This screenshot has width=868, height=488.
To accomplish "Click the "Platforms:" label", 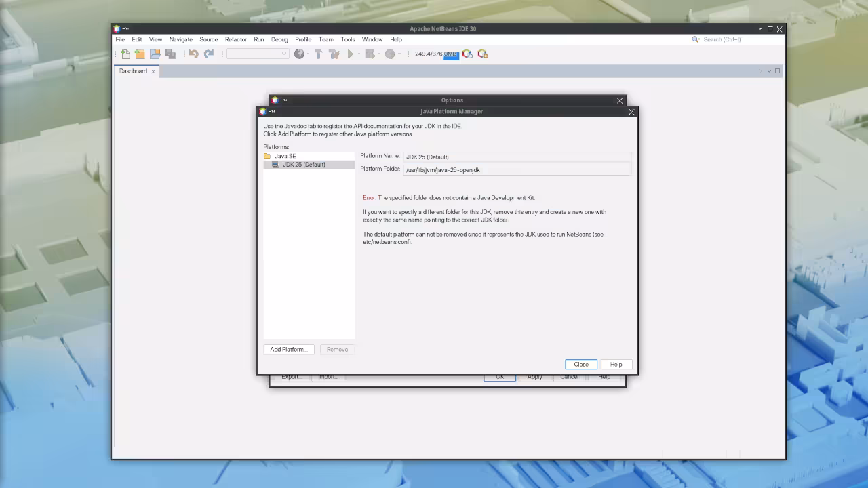I will (x=276, y=147).
